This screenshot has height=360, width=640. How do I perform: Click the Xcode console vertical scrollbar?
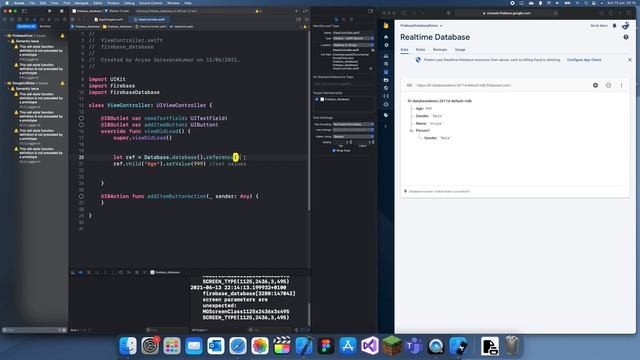pyautogui.click(x=309, y=313)
